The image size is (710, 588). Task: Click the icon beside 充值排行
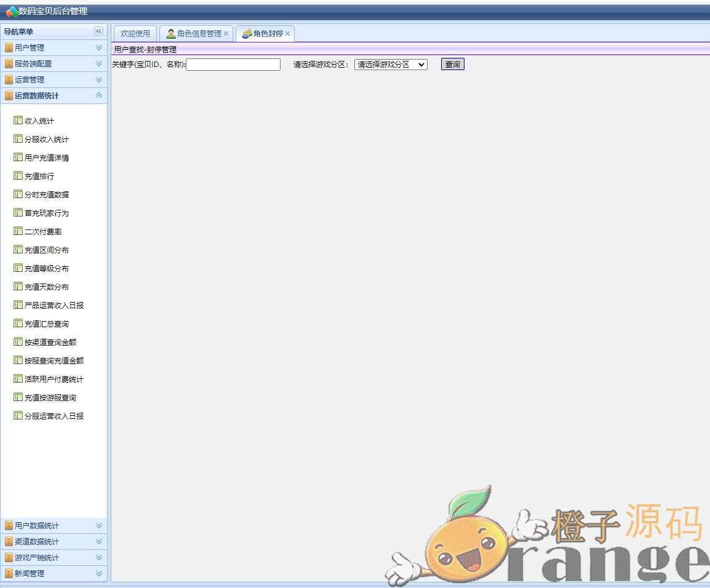18,176
